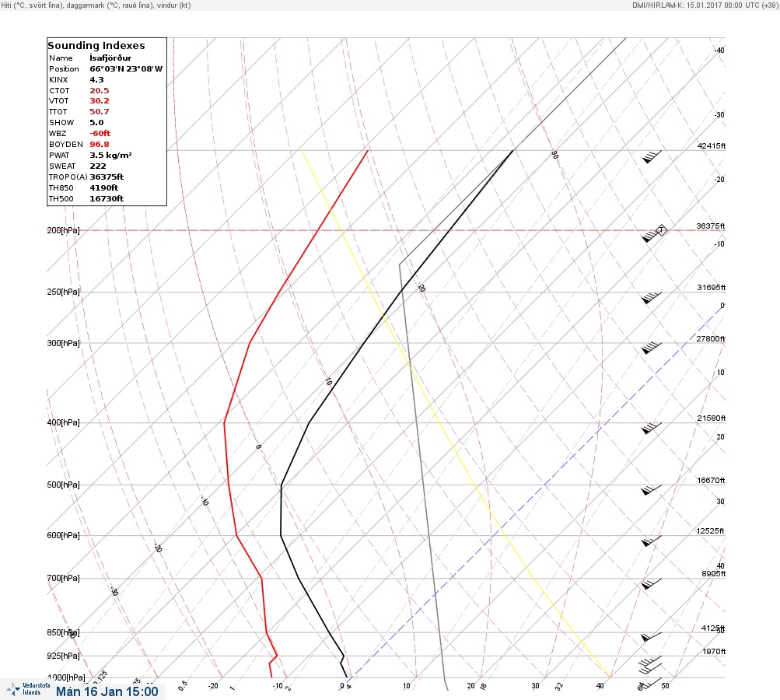Click the forecast time 'Mán 16 Jan 15:00'

pos(107,691)
